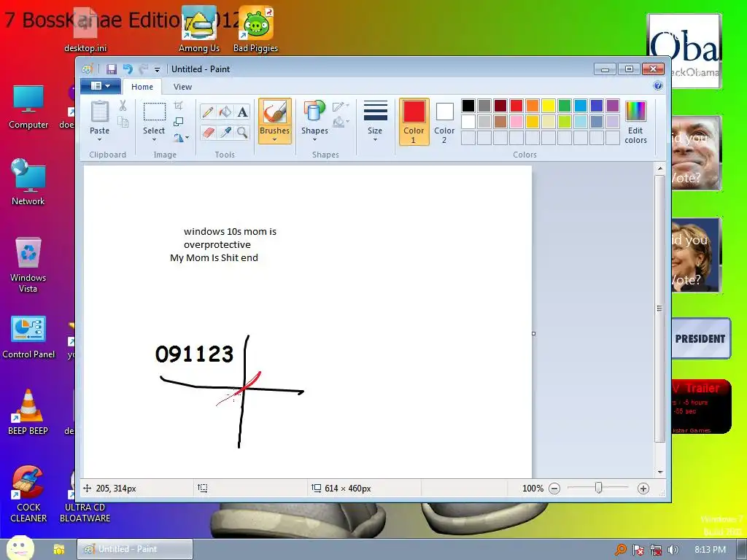Click the volume speaker tray icon
The width and height of the screenshot is (747, 560).
pos(673,550)
